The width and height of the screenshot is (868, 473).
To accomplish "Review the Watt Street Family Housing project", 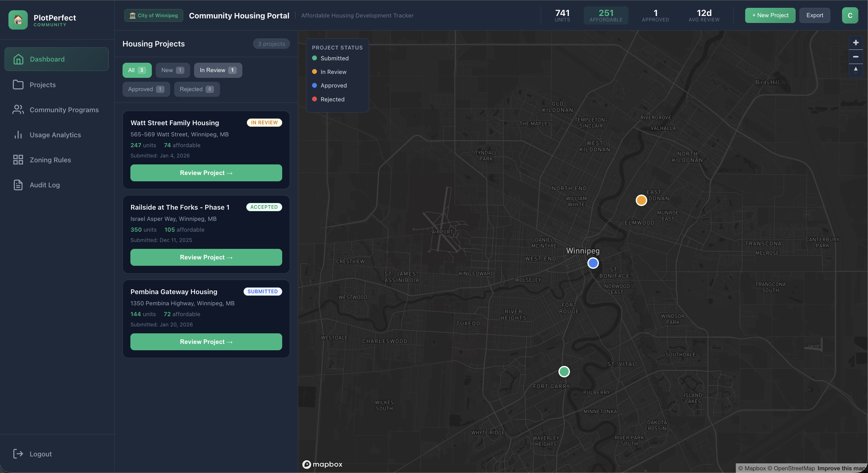I will [x=206, y=173].
